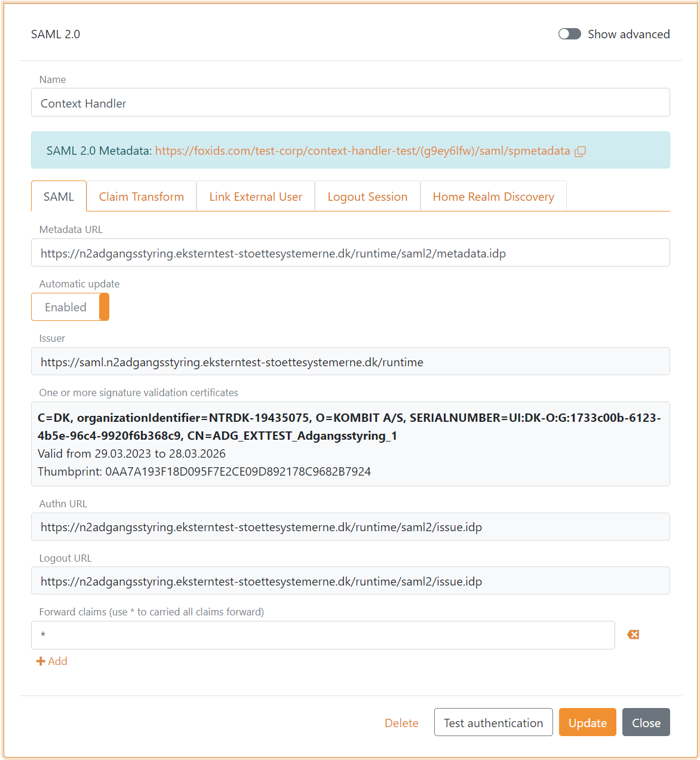
Task: Click the Update button
Action: point(587,722)
